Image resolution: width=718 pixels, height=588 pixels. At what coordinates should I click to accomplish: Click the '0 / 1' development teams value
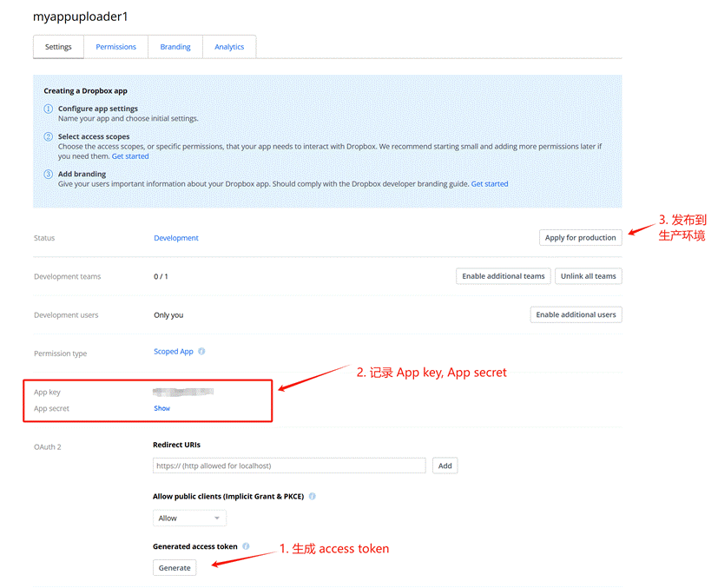[161, 276]
